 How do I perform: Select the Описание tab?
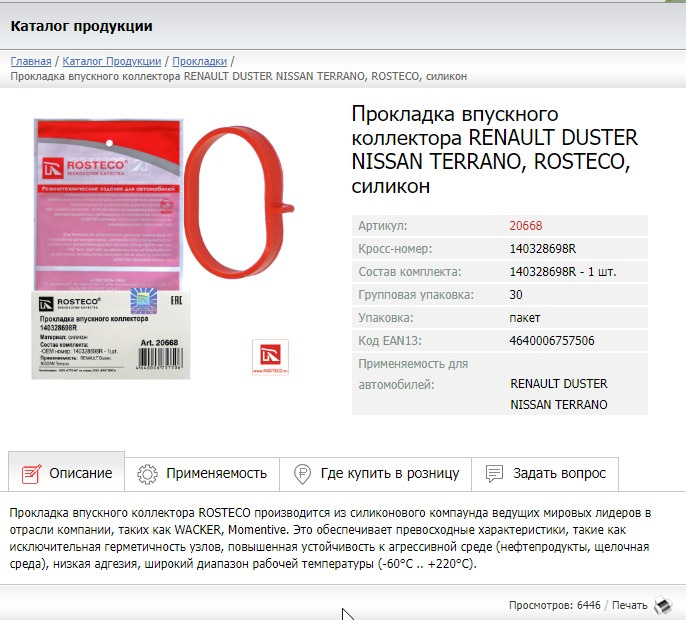(x=66, y=473)
